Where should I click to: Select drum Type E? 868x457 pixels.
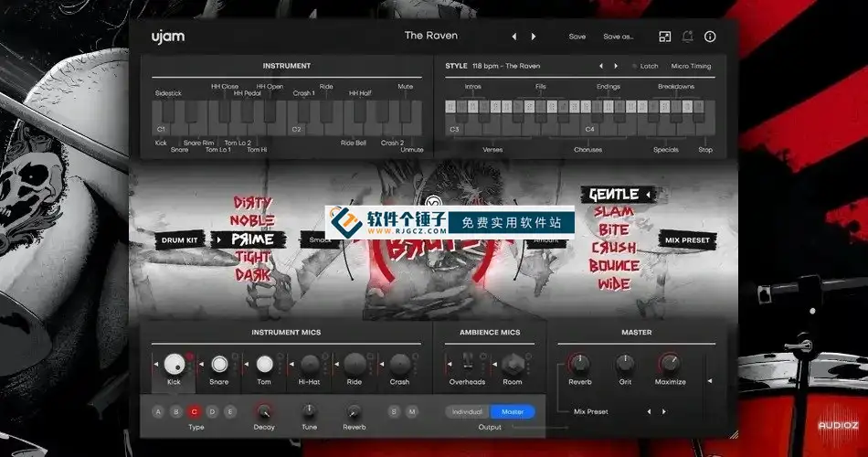pyautogui.click(x=230, y=411)
